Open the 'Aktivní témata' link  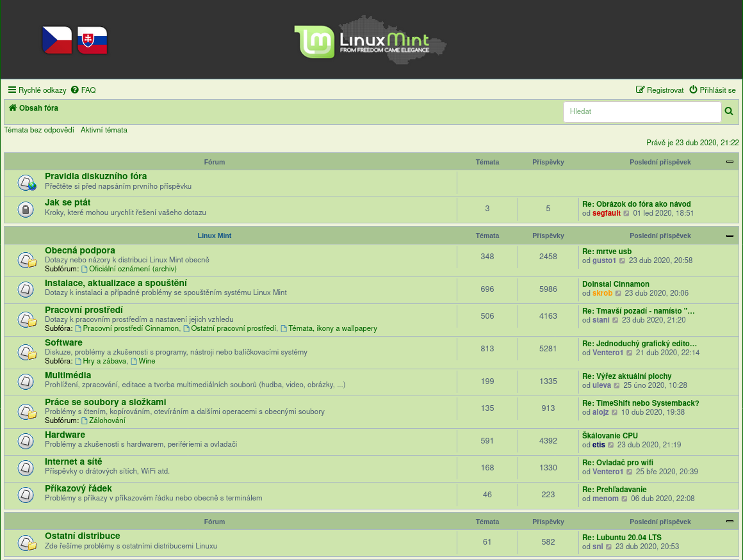(x=104, y=130)
